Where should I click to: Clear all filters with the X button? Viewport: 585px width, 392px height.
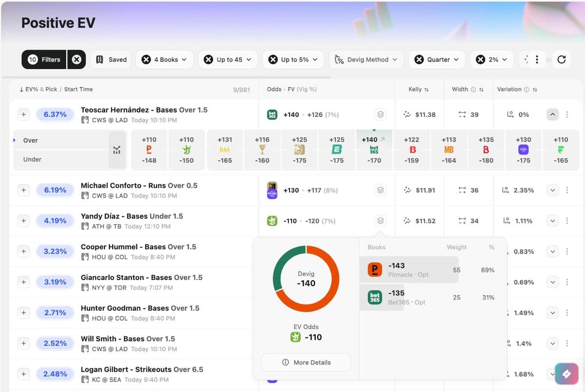click(77, 59)
